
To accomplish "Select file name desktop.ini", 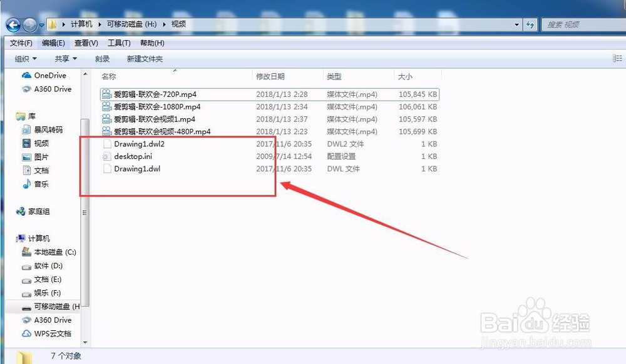I will tap(133, 156).
